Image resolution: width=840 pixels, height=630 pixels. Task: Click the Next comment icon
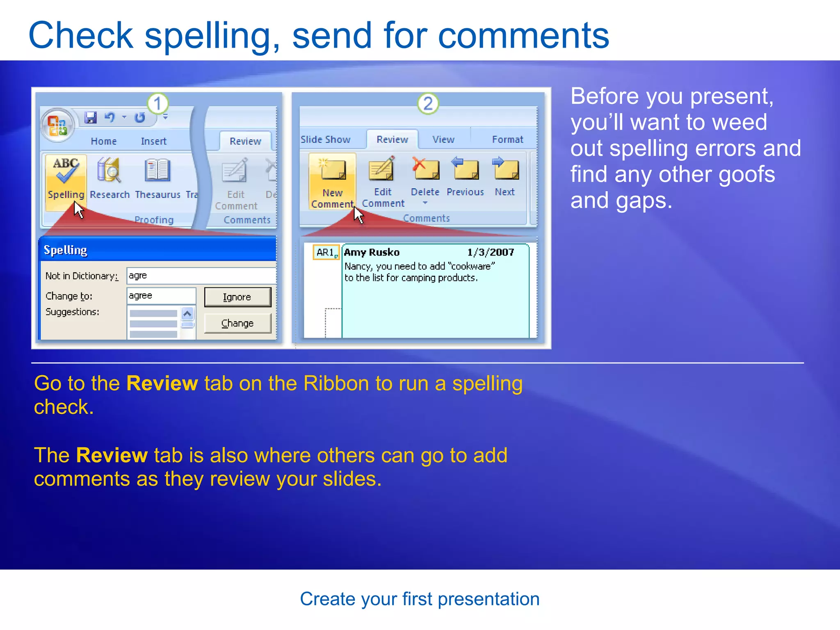coord(505,169)
